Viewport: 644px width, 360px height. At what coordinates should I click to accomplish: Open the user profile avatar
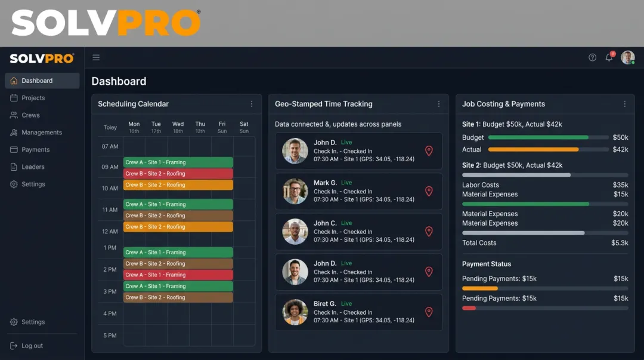click(x=627, y=57)
